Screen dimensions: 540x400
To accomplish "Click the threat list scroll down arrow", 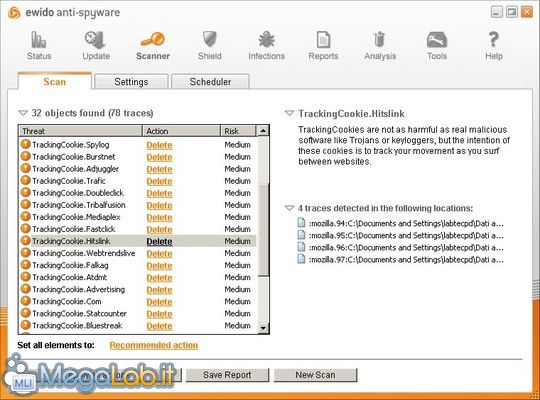I will (263, 328).
